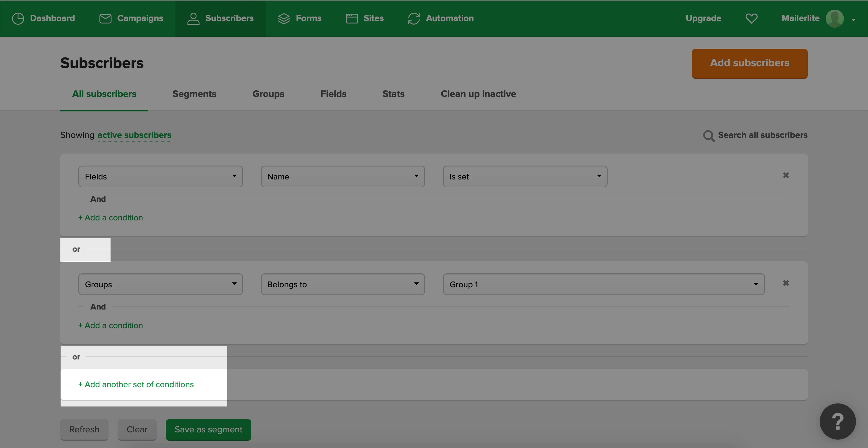Open the Mailerlite account avatar menu

(x=835, y=18)
